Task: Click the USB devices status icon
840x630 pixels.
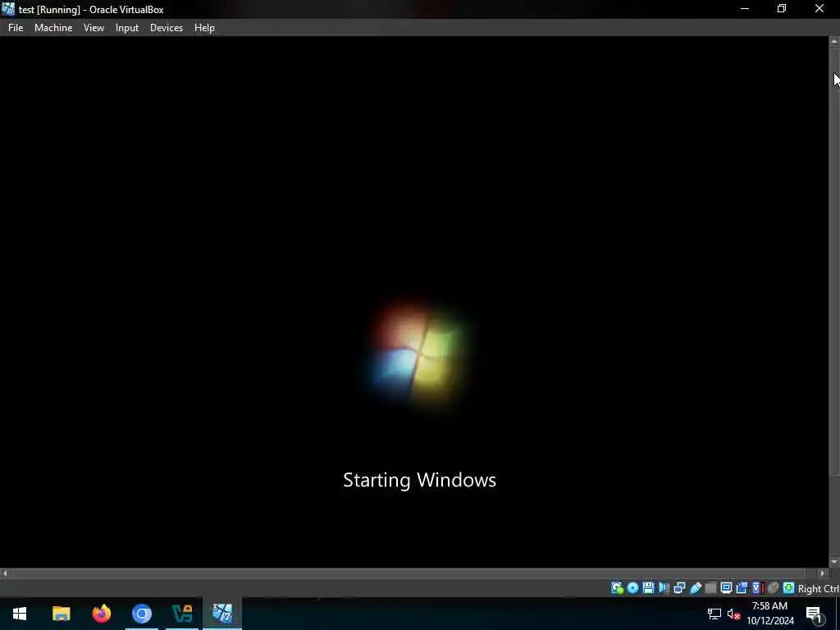Action: coord(696,588)
